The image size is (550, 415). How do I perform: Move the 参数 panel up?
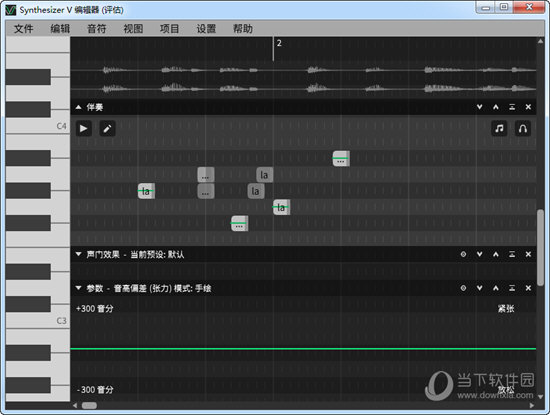pyautogui.click(x=496, y=288)
